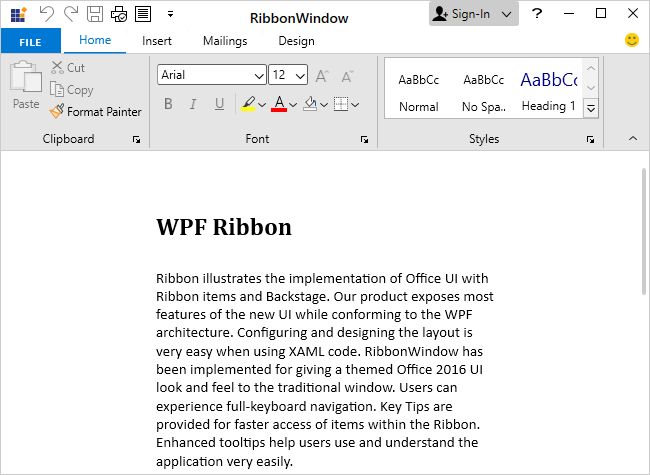Click the help question mark icon
This screenshot has height=475, width=650.
538,14
